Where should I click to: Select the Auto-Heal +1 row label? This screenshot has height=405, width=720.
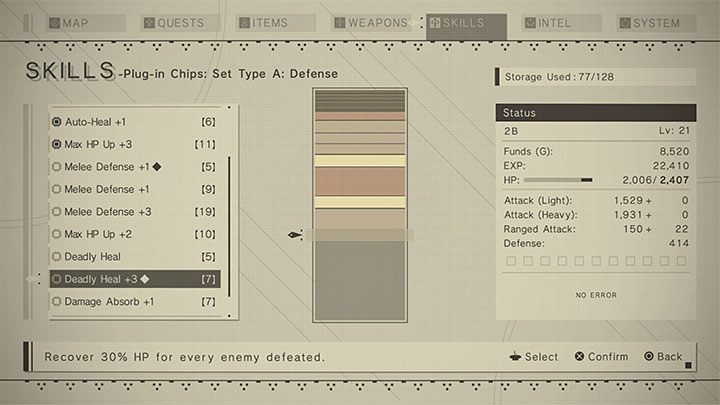coord(95,122)
